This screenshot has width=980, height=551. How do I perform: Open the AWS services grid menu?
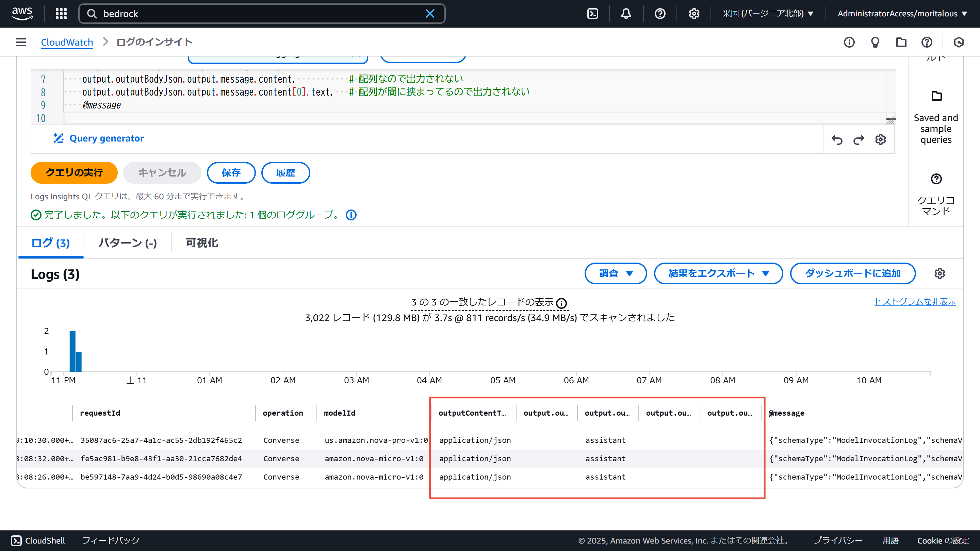(61, 14)
